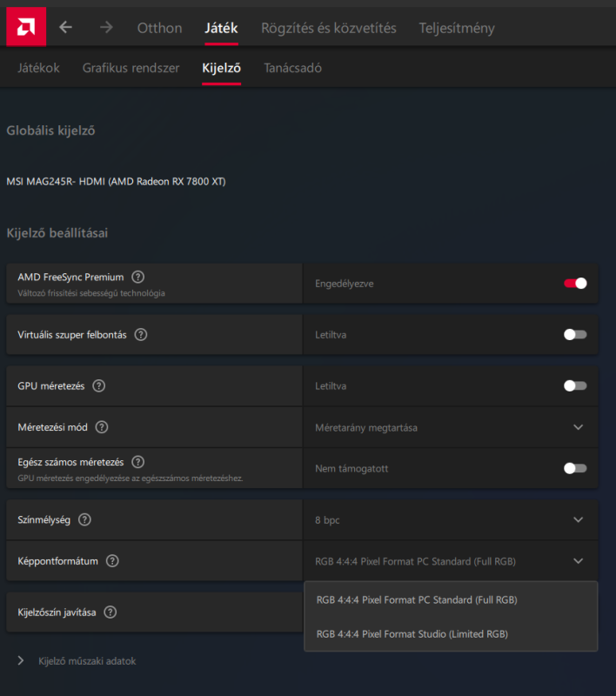
Task: Switch to the Otthon tab
Action: pyautogui.click(x=159, y=28)
